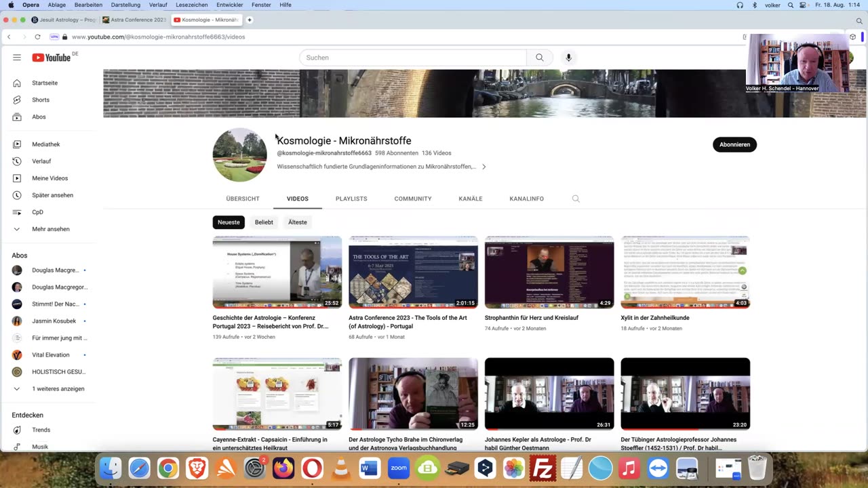Open Microsoft Word from the dock
The height and width of the screenshot is (488, 868).
370,468
